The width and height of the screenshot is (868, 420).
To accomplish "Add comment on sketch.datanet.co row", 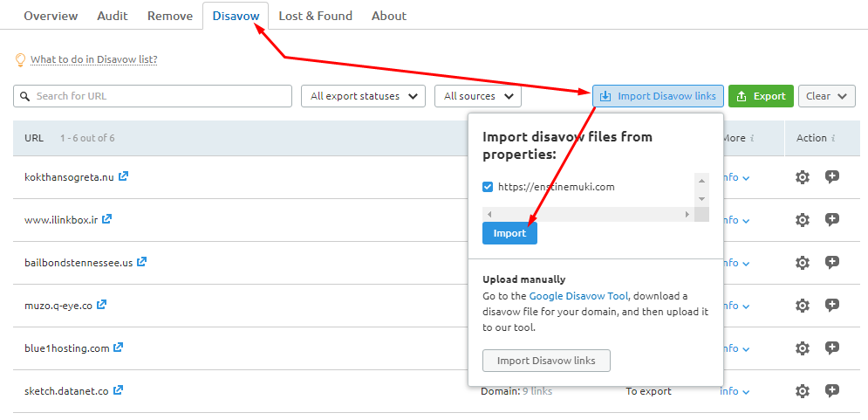I will [x=832, y=391].
